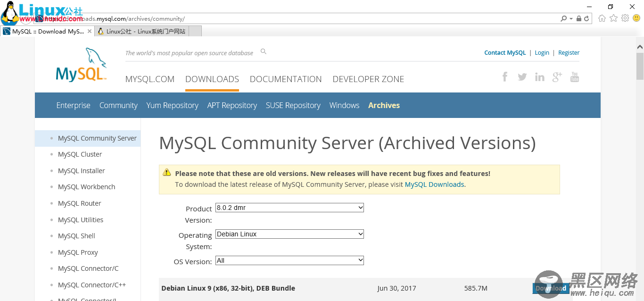
Task: Open the Product Version dropdown
Action: click(x=289, y=208)
